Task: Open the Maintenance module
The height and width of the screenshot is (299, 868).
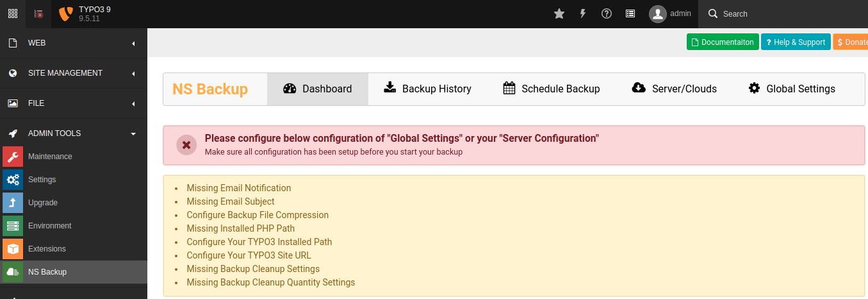Action: (74, 157)
